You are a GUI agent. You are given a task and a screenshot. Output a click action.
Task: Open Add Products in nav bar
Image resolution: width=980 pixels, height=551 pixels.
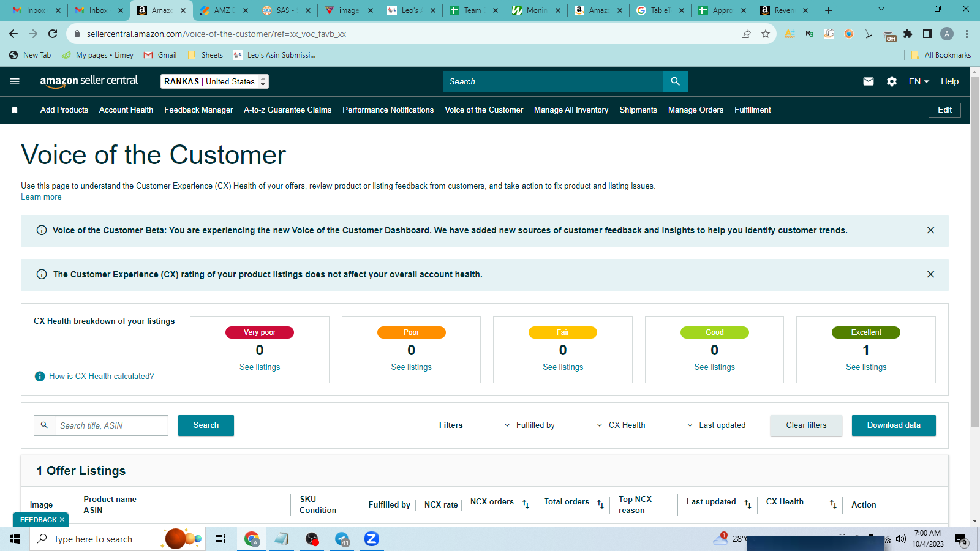64,110
